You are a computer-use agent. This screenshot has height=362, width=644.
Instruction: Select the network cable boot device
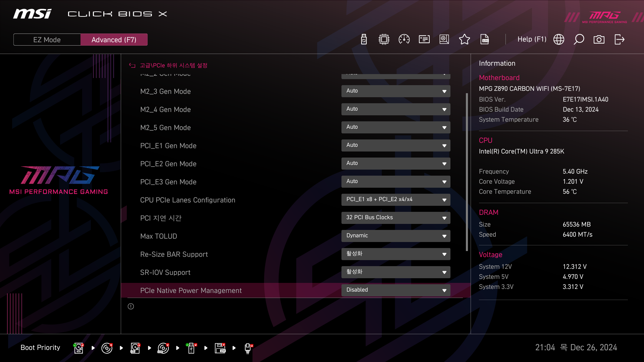tap(248, 348)
